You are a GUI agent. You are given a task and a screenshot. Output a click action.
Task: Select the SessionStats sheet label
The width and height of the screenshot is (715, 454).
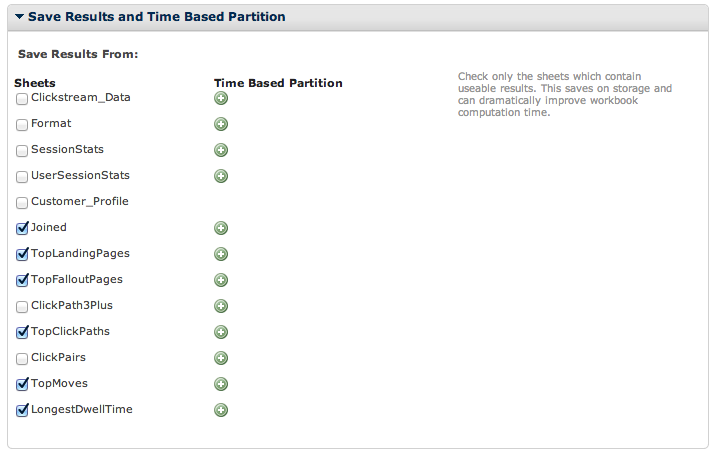(x=67, y=150)
